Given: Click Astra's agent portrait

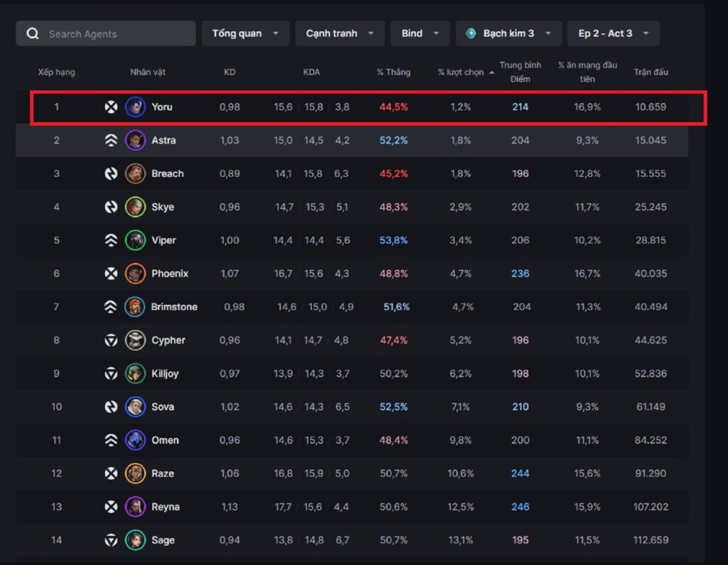Looking at the screenshot, I should (x=135, y=140).
